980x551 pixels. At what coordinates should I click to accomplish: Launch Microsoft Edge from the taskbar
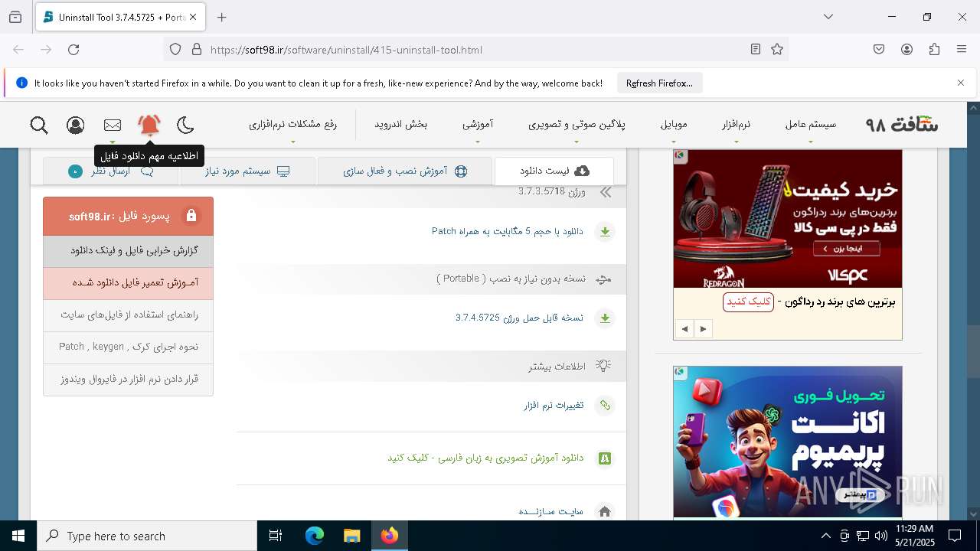pyautogui.click(x=315, y=536)
